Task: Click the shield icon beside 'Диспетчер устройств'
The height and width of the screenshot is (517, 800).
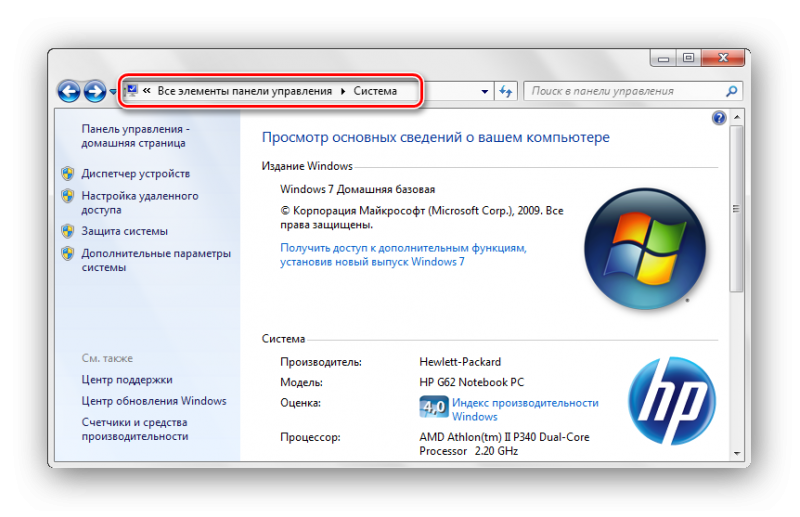Action: click(x=68, y=174)
